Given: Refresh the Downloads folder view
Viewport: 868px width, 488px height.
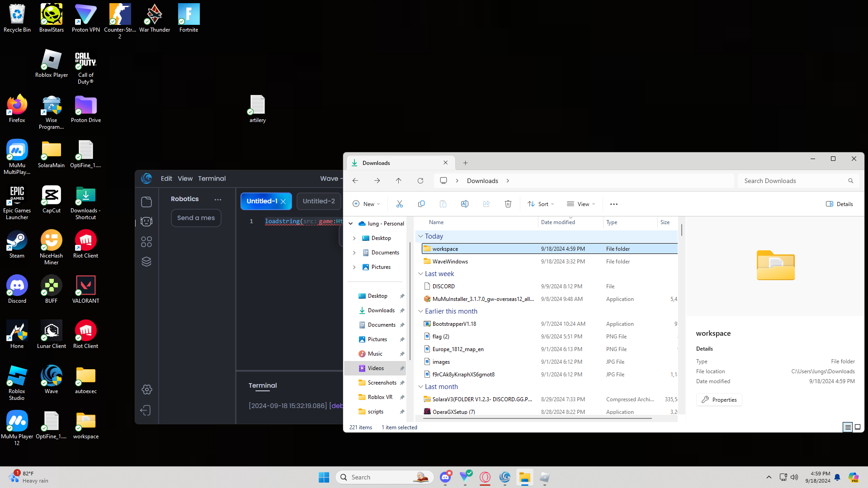Looking at the screenshot, I should coord(420,181).
